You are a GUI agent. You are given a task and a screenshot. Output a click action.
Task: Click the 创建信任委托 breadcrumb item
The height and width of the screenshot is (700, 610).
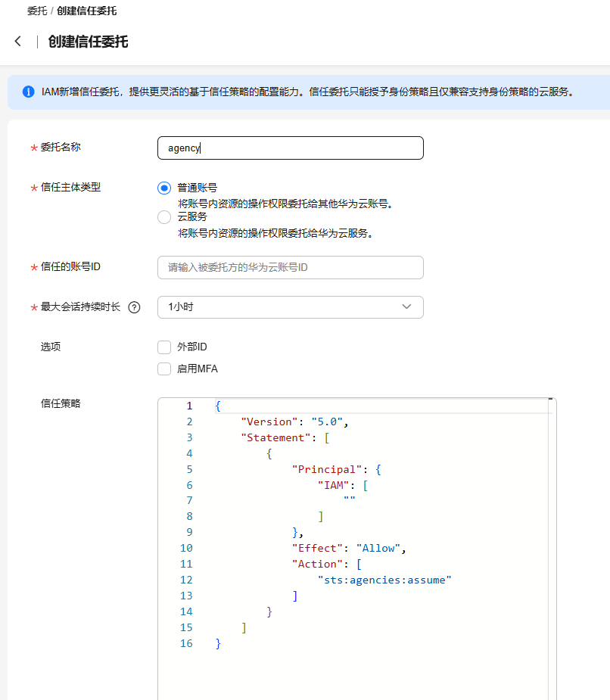click(x=86, y=11)
